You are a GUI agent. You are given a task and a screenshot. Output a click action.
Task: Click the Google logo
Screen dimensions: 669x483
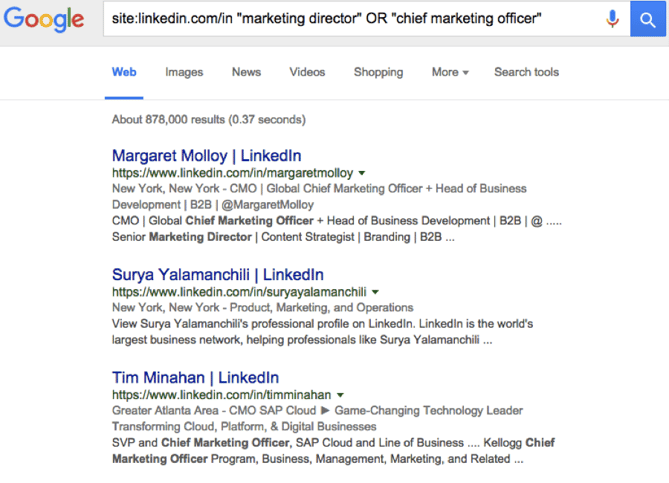pyautogui.click(x=43, y=20)
